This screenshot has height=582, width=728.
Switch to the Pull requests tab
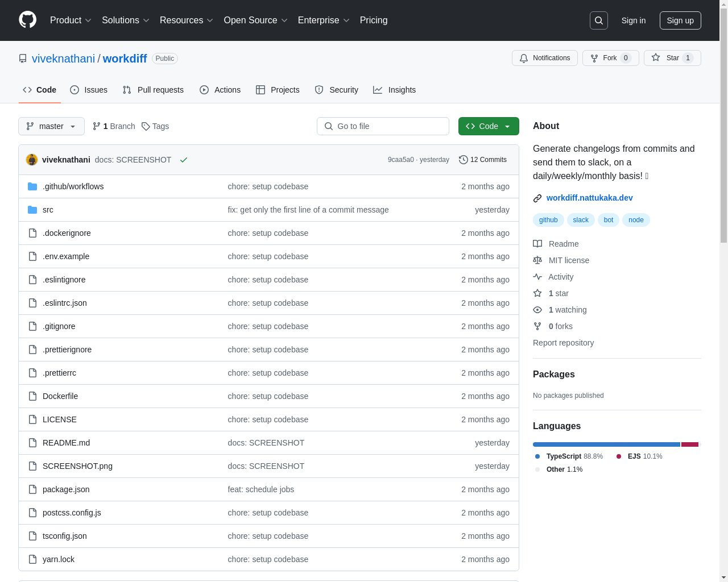(153, 90)
